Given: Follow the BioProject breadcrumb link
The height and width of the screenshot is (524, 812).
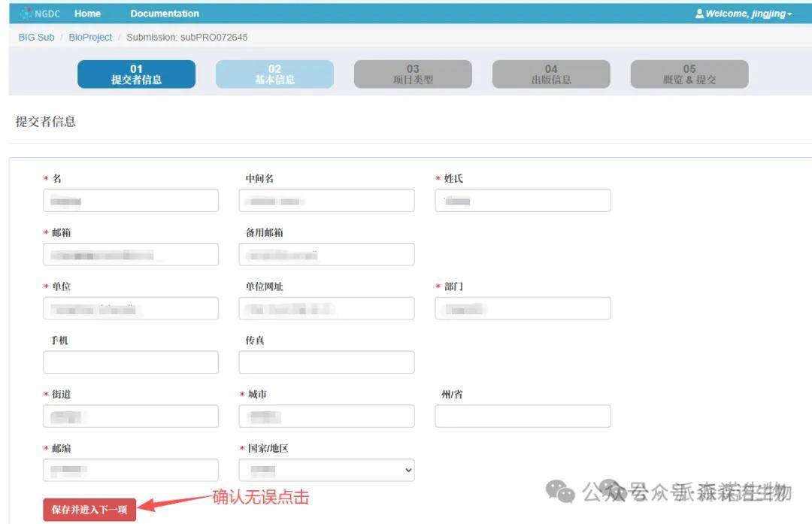Looking at the screenshot, I should pyautogui.click(x=90, y=37).
